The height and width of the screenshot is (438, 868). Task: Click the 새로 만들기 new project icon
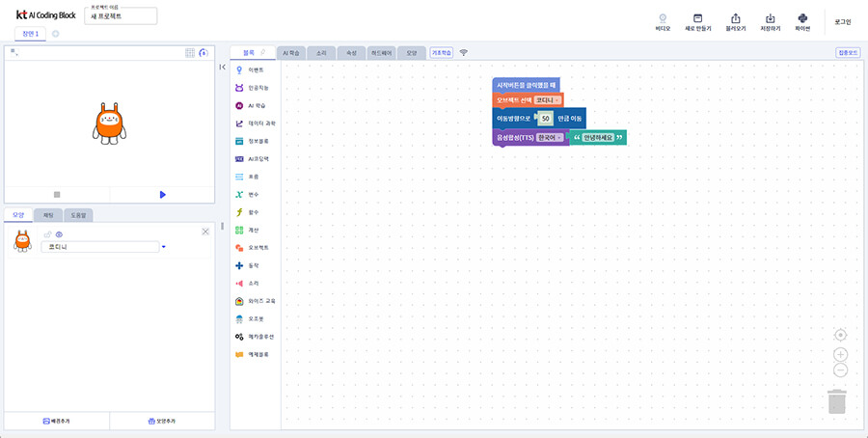(697, 22)
